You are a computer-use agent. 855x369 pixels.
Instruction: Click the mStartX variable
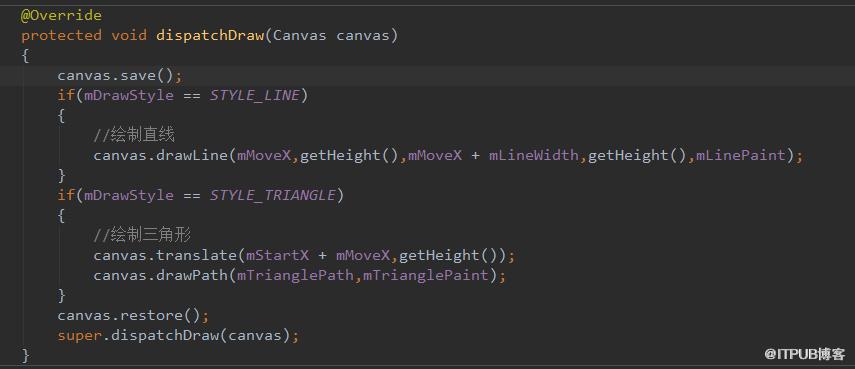coord(278,256)
